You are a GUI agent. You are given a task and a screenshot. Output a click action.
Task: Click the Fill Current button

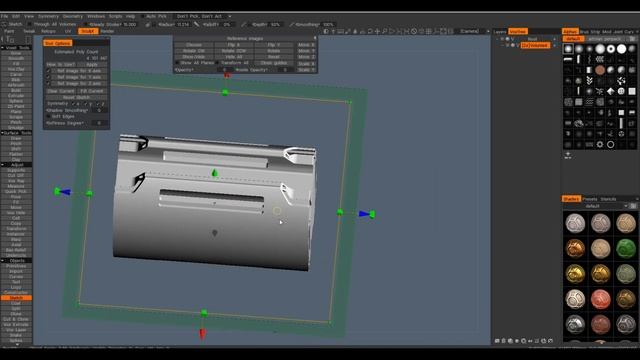(x=92, y=91)
